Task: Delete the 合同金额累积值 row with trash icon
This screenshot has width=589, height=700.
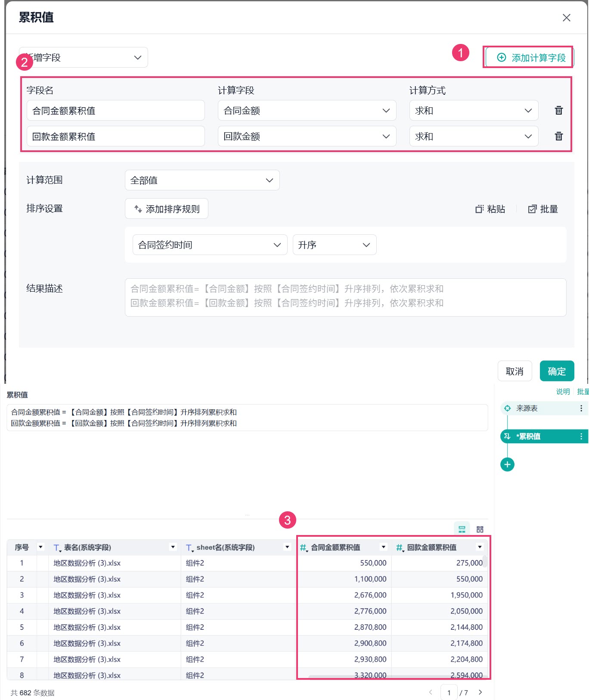Action: point(559,110)
